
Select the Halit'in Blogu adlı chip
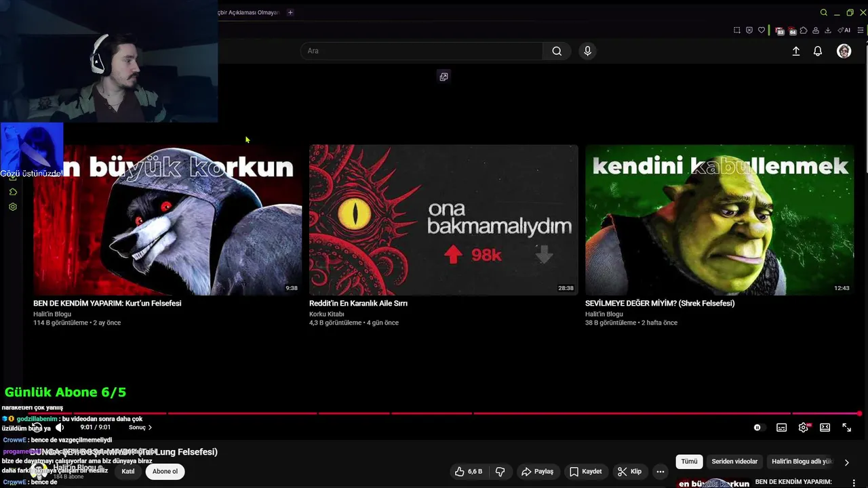[x=801, y=462]
